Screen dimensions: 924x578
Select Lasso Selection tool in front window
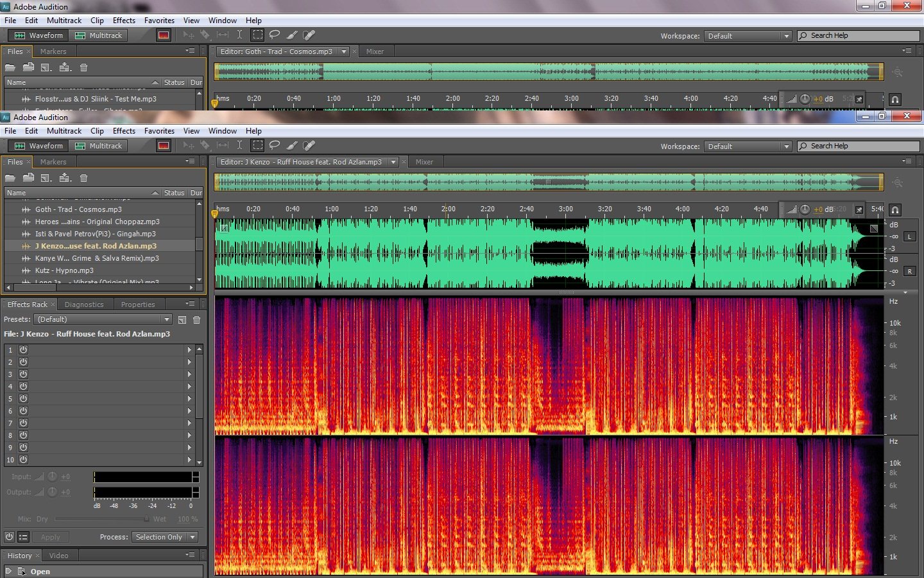[275, 146]
